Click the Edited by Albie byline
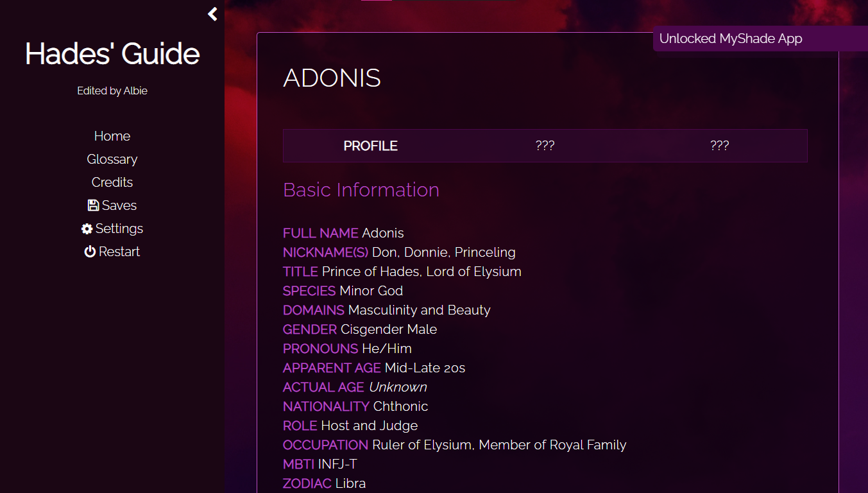Viewport: 868px width, 493px height. tap(112, 91)
